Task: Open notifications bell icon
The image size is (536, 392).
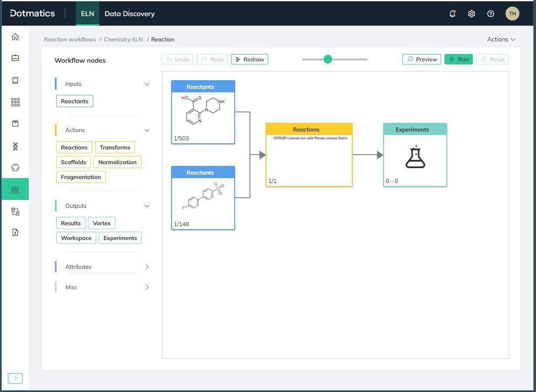Action: 452,14
